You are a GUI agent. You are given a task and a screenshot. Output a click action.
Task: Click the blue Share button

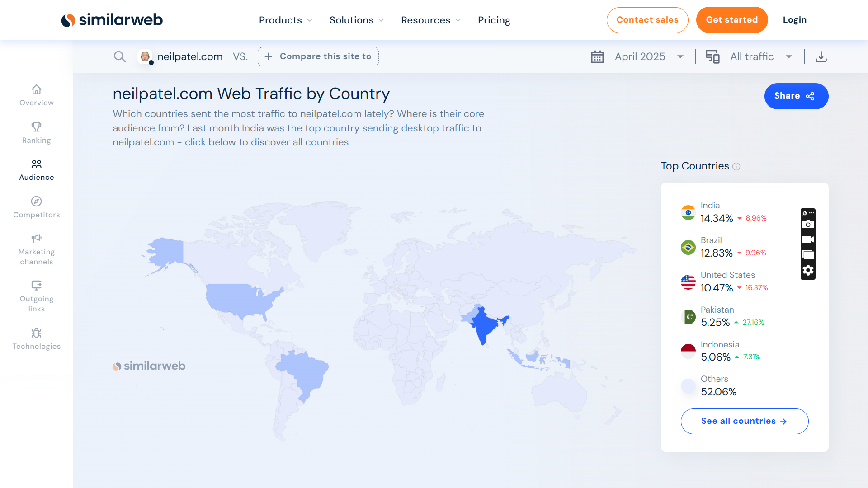[796, 96]
